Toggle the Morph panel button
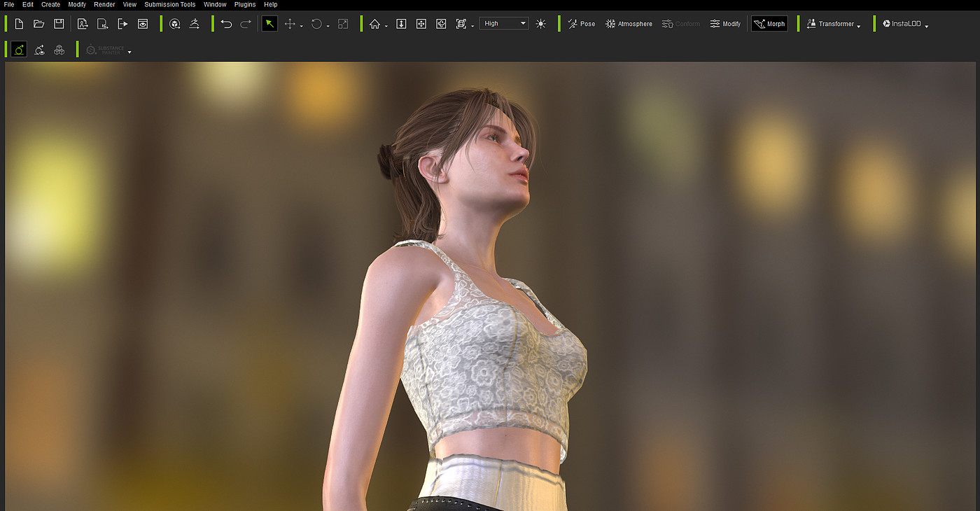The image size is (980, 511). (769, 24)
